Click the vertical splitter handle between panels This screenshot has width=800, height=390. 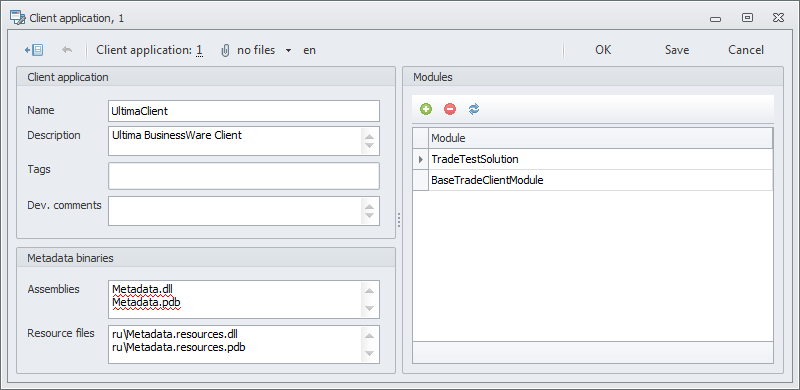point(399,220)
